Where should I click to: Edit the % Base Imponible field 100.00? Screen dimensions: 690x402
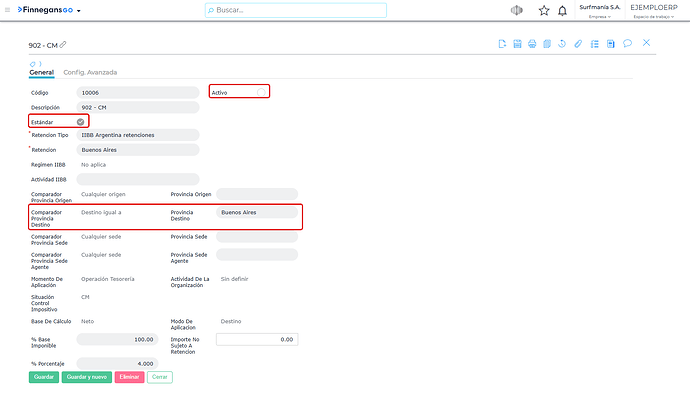(117, 340)
